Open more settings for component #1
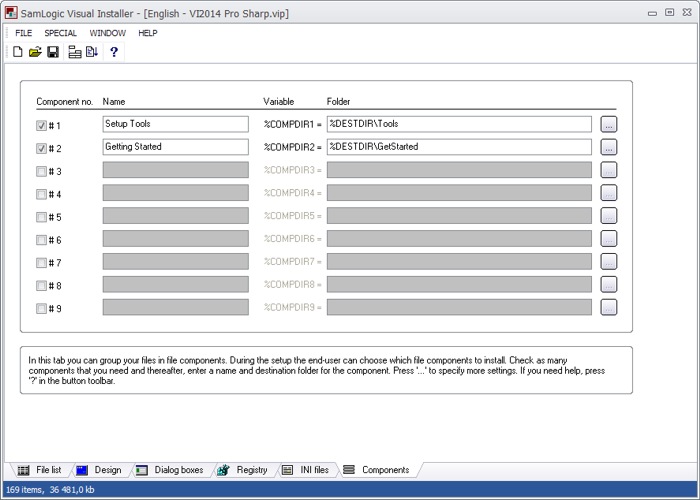The width and height of the screenshot is (700, 500). pos(608,124)
